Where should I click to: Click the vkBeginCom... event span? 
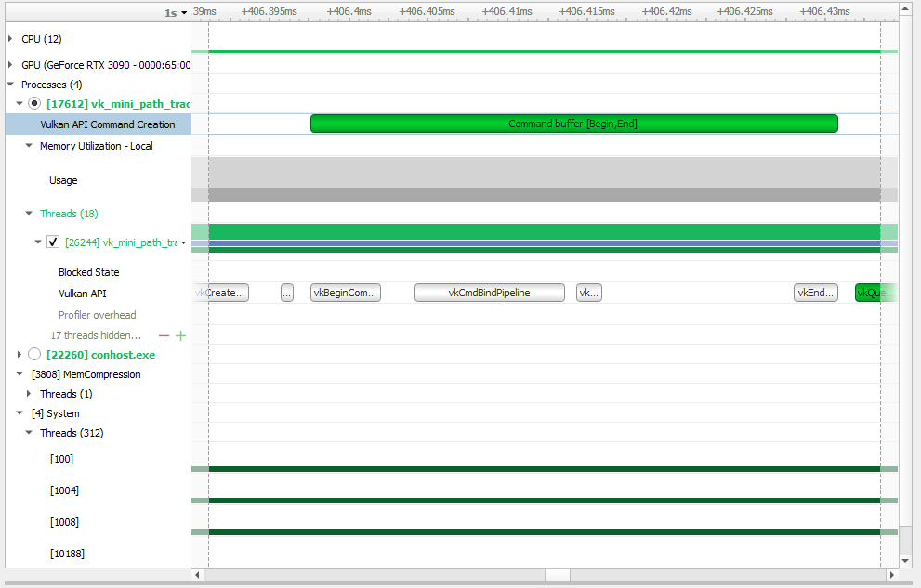(x=346, y=292)
